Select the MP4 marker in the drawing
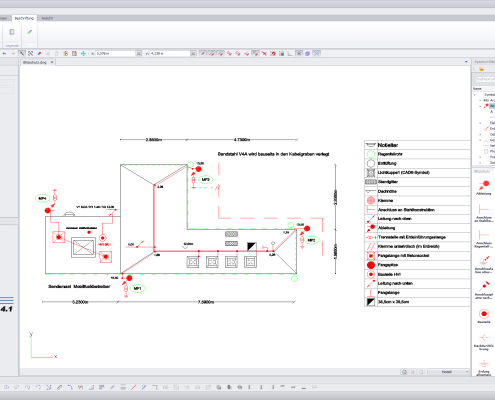495x400 pixels. point(42,199)
